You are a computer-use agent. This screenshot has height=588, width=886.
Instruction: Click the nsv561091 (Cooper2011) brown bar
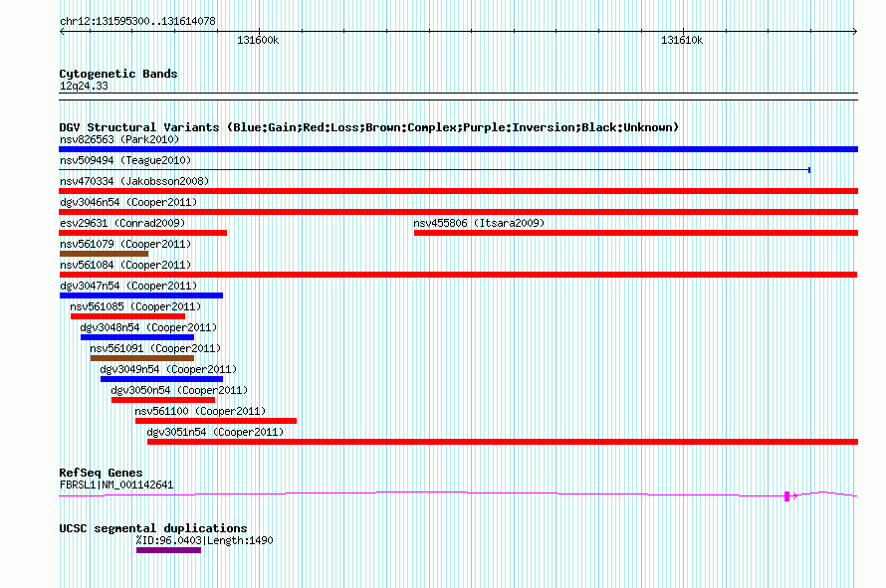(x=142, y=358)
